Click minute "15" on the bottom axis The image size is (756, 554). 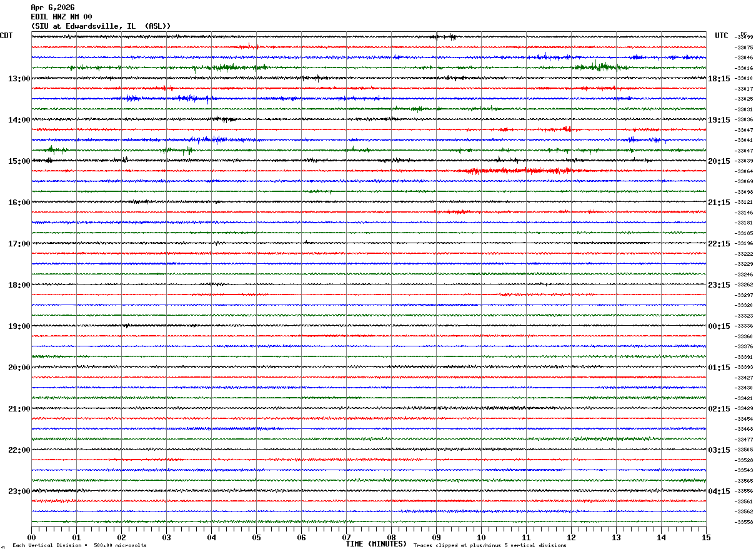tap(706, 537)
